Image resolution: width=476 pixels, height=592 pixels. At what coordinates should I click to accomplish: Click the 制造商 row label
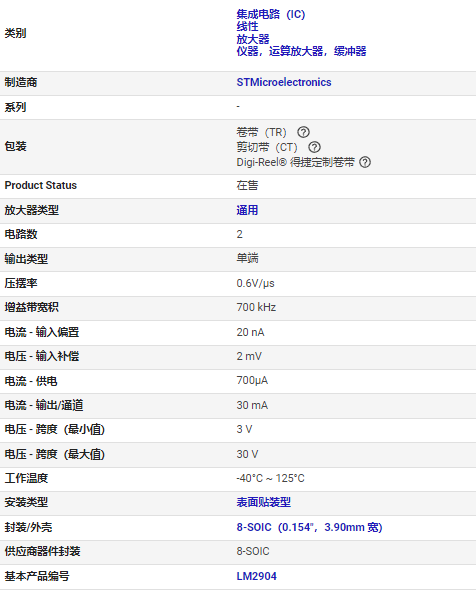tap(21, 82)
